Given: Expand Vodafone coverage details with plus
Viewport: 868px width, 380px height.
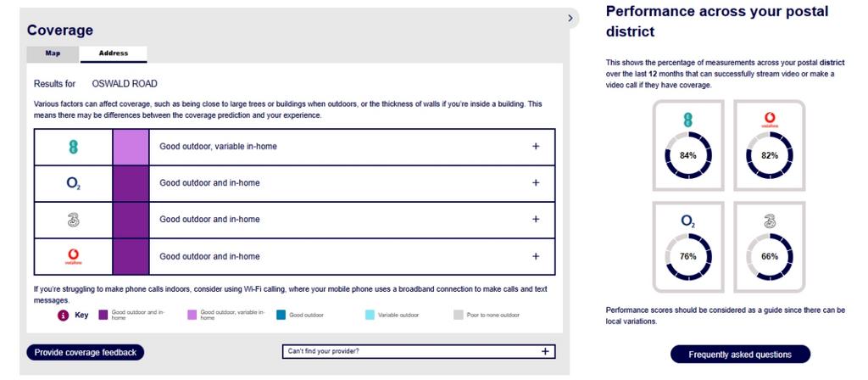Looking at the screenshot, I should (x=536, y=256).
